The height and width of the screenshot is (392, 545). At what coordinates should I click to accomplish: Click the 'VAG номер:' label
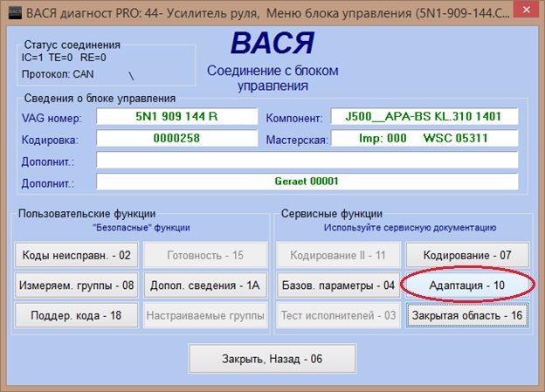[52, 118]
